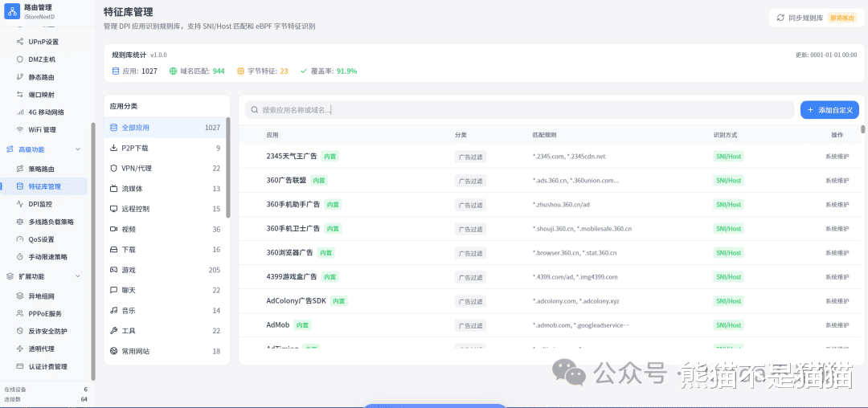
Task: Click the P2P下载 download icon
Action: pos(113,148)
